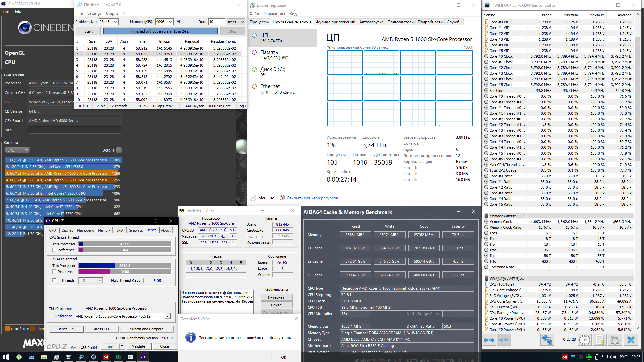This screenshot has height=362, width=644.
Task: Switch to CPU-Z Caches tab
Action: pyautogui.click(x=67, y=230)
